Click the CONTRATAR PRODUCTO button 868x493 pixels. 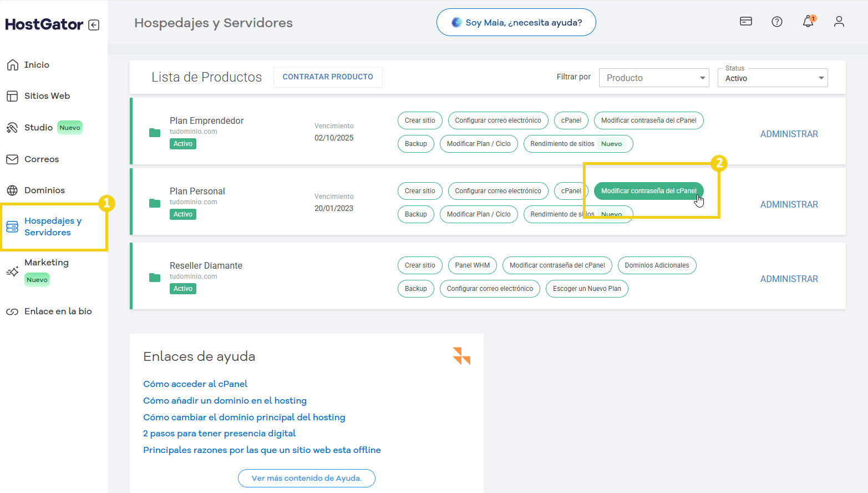click(328, 77)
